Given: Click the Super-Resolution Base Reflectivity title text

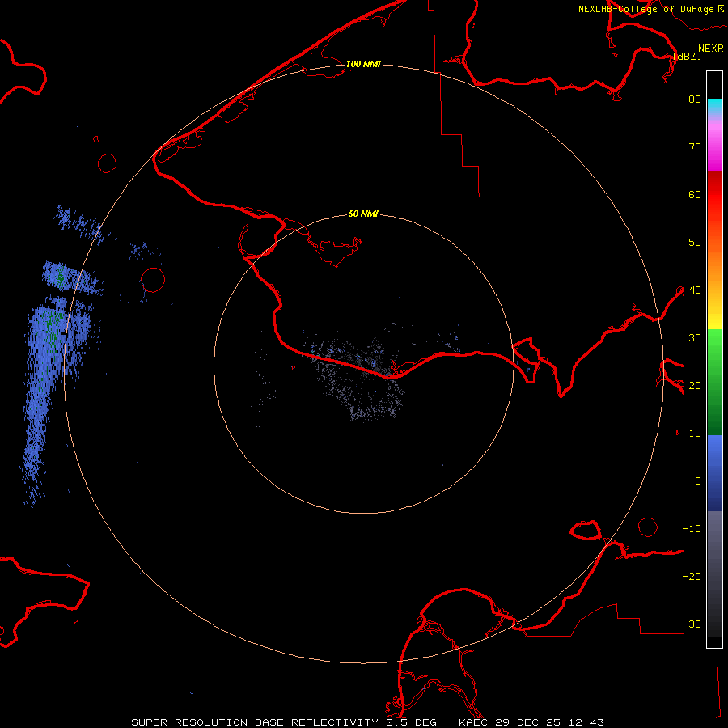Looking at the screenshot, I should 255,722.
